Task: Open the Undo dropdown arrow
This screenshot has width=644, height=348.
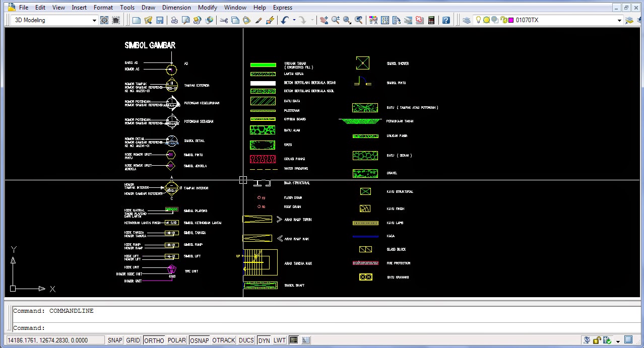Action: pyautogui.click(x=294, y=20)
